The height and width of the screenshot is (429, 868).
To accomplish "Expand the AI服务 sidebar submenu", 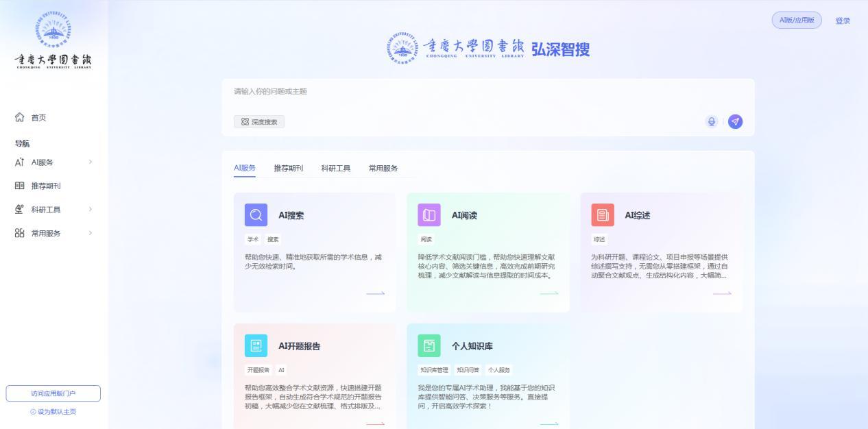I will 90,162.
